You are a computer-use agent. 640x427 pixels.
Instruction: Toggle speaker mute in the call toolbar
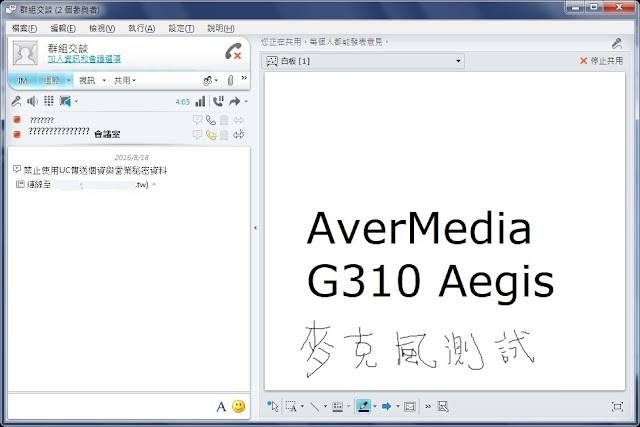coord(32,101)
